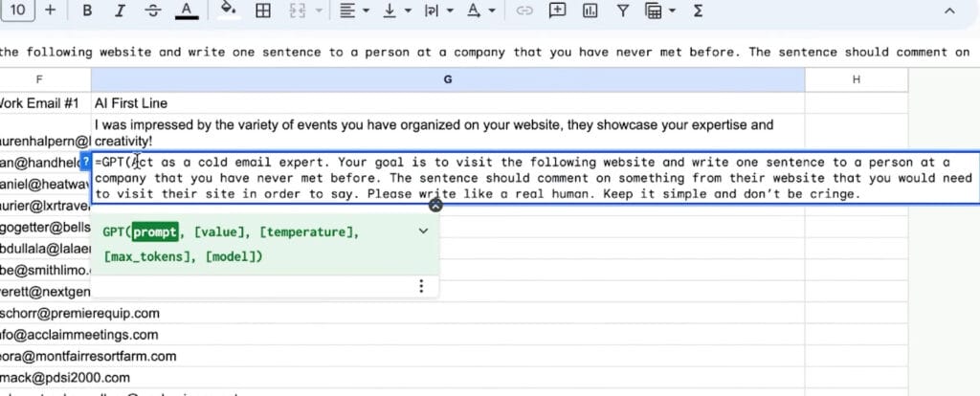Select the acclaimmeetings.com email cell
The height and width of the screenshot is (396, 980).
[45, 335]
